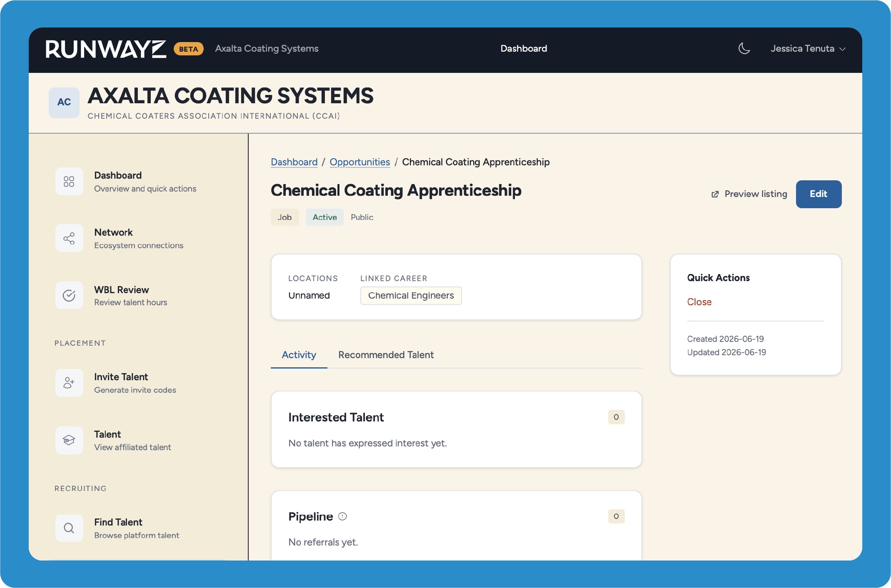Click the AC organization avatar
891x588 pixels.
pyautogui.click(x=64, y=102)
